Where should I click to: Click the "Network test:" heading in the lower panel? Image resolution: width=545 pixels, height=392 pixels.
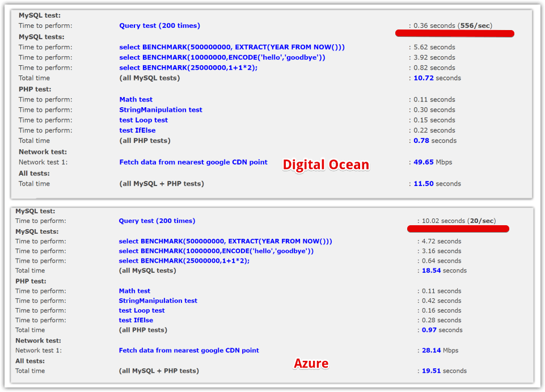(x=38, y=341)
